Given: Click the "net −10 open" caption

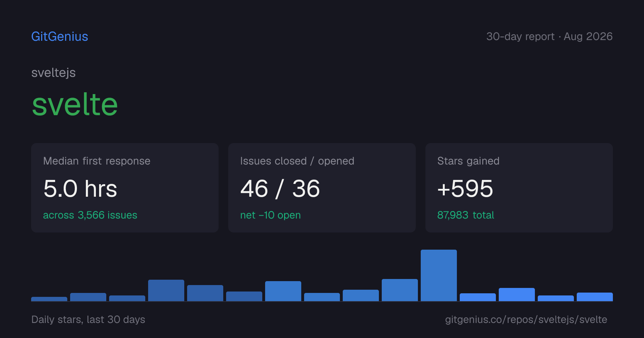Looking at the screenshot, I should point(270,215).
